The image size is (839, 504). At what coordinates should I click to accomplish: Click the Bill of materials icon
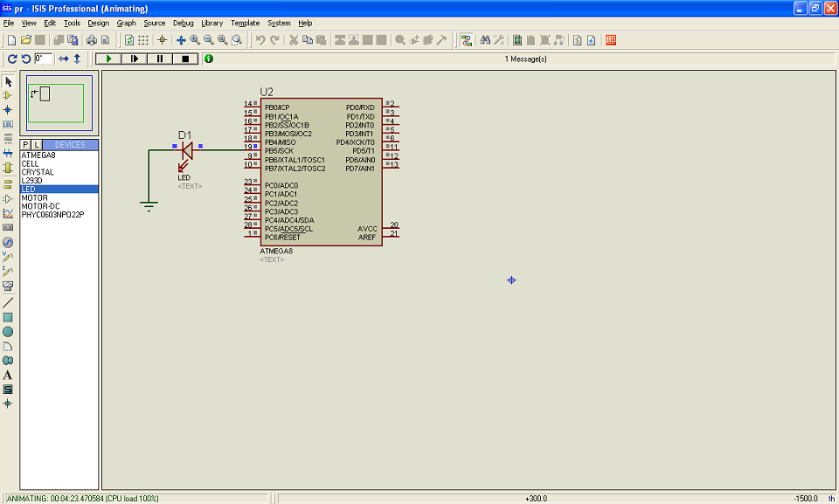[578, 40]
